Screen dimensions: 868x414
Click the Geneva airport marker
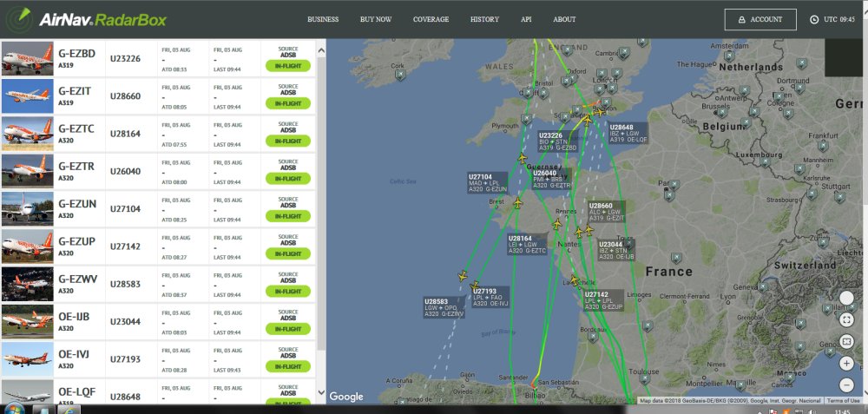(x=762, y=286)
